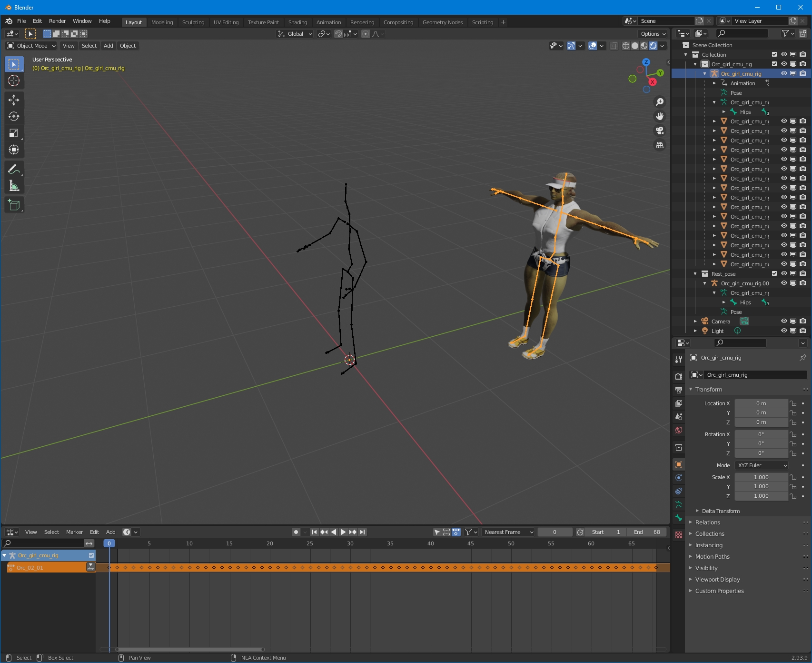
Task: Activate the Scale tool
Action: (x=14, y=133)
